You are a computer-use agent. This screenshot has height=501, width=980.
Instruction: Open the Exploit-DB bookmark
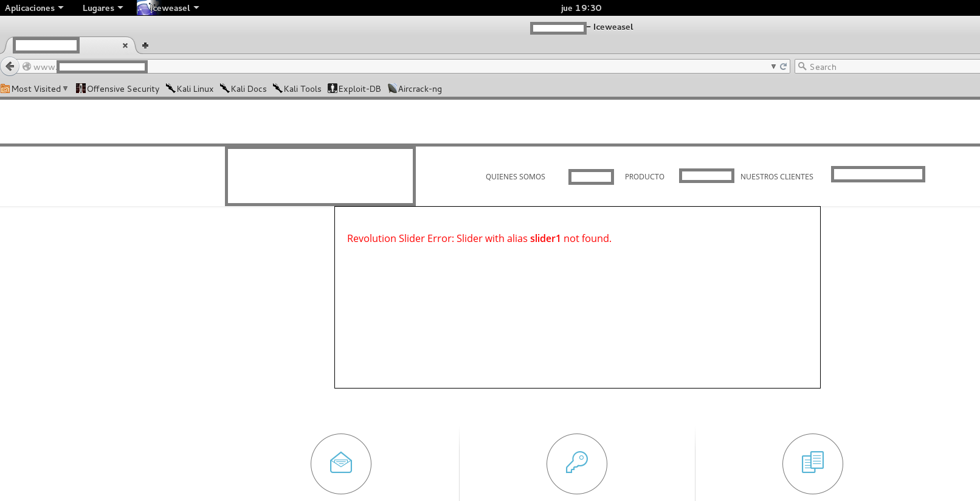coord(354,89)
